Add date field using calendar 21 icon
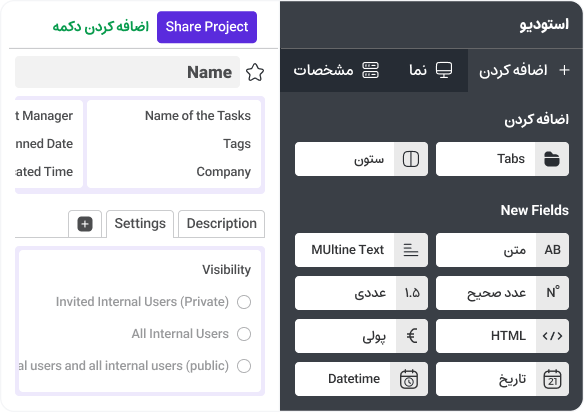The image size is (584, 412). [x=552, y=379]
